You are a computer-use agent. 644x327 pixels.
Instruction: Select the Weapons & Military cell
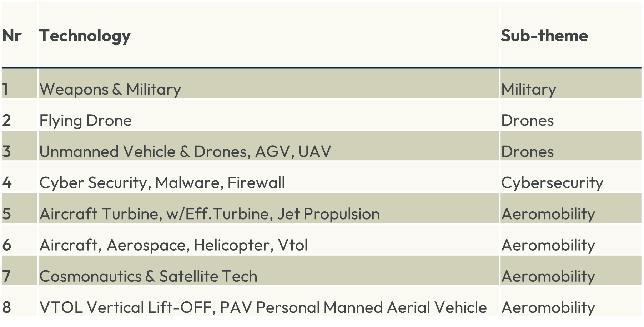point(110,89)
